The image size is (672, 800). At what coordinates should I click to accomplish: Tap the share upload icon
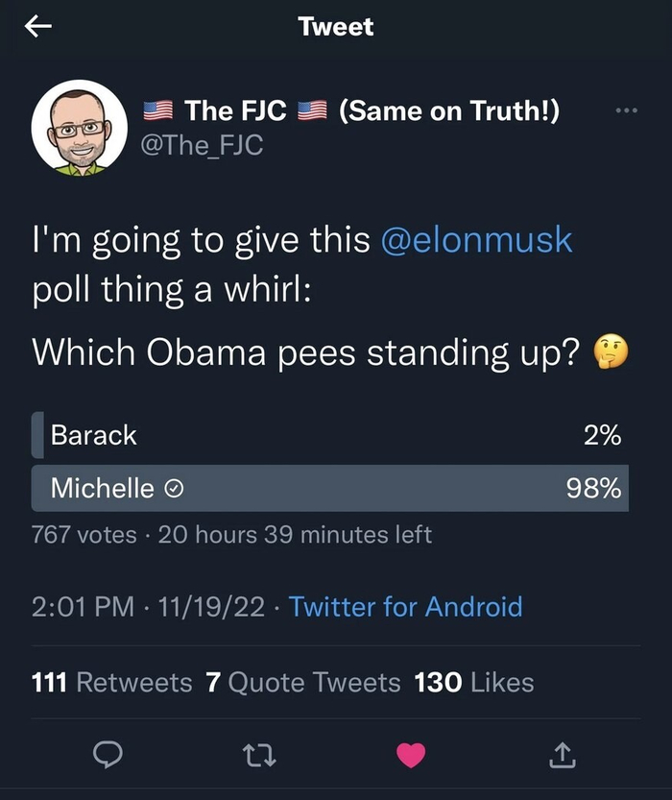pyautogui.click(x=563, y=757)
